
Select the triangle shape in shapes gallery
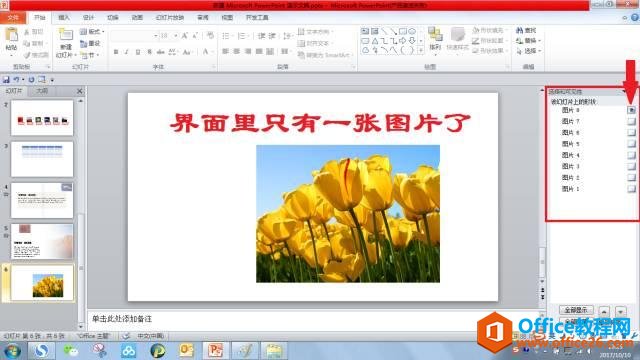[375, 41]
